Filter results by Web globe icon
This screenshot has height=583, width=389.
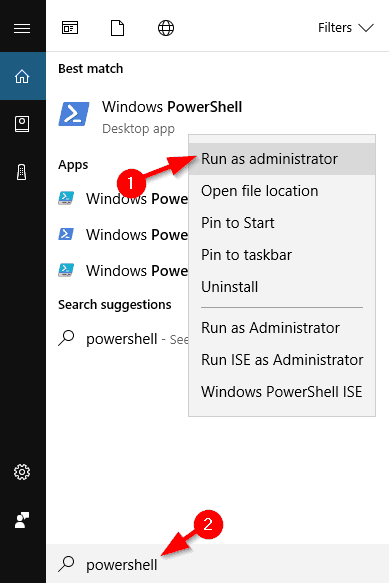click(x=166, y=28)
